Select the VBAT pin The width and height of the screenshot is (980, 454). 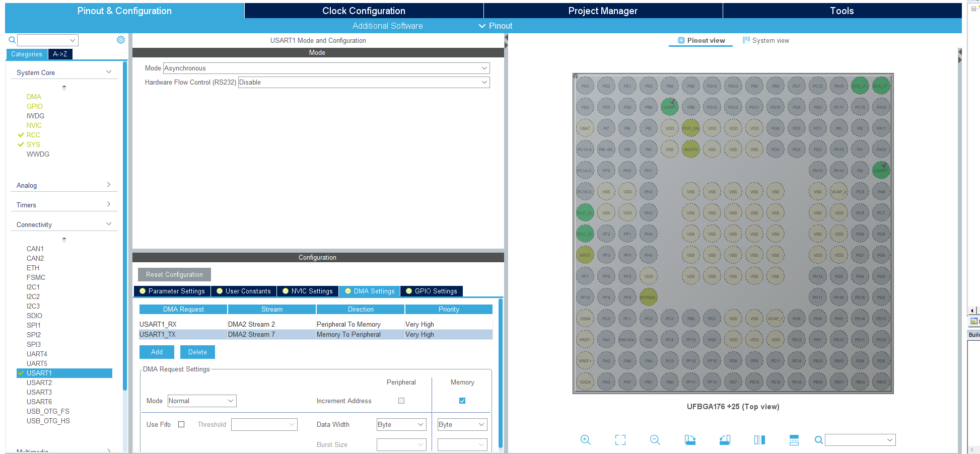click(x=585, y=128)
